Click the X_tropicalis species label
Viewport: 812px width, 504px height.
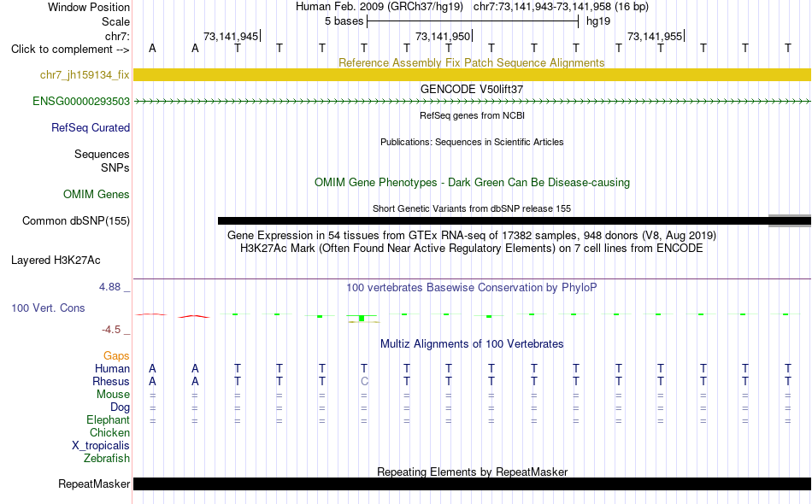(101, 446)
